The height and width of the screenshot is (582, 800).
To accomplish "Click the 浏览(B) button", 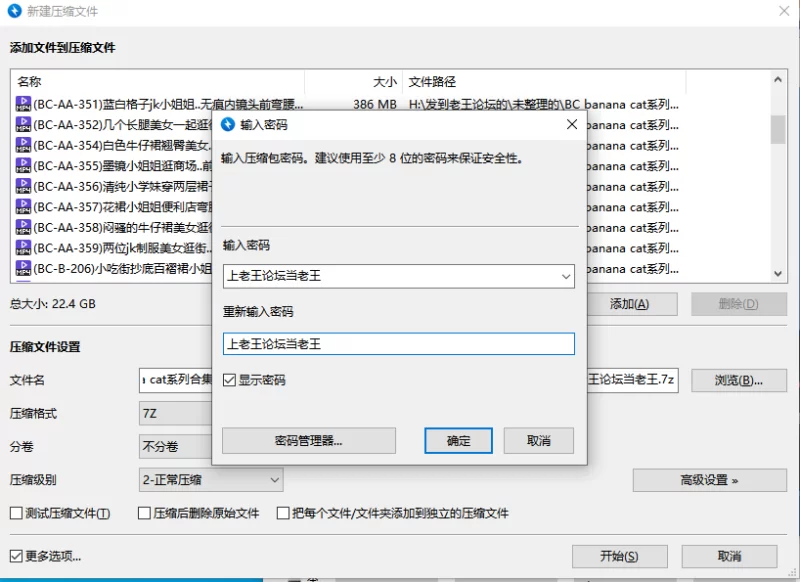I will (739, 381).
